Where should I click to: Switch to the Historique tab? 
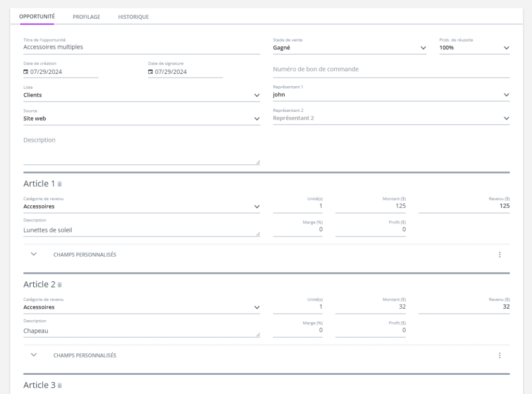(134, 17)
